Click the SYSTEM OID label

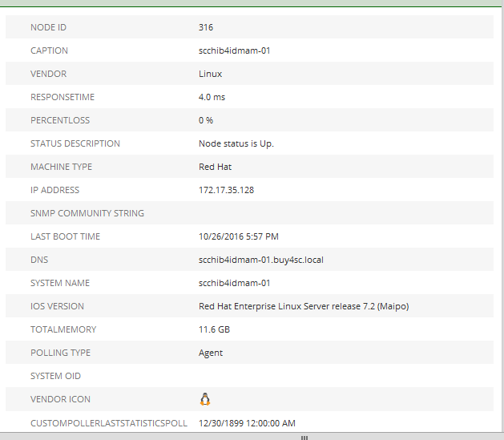point(55,376)
